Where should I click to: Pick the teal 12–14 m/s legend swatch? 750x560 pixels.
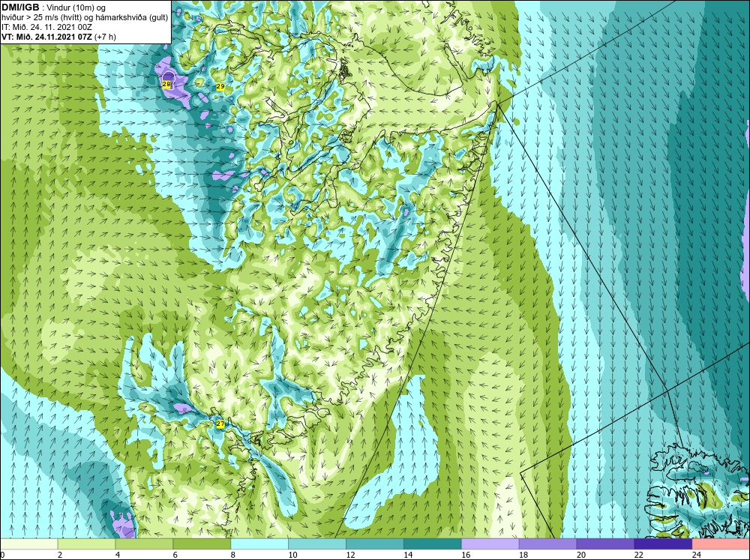coord(374,544)
